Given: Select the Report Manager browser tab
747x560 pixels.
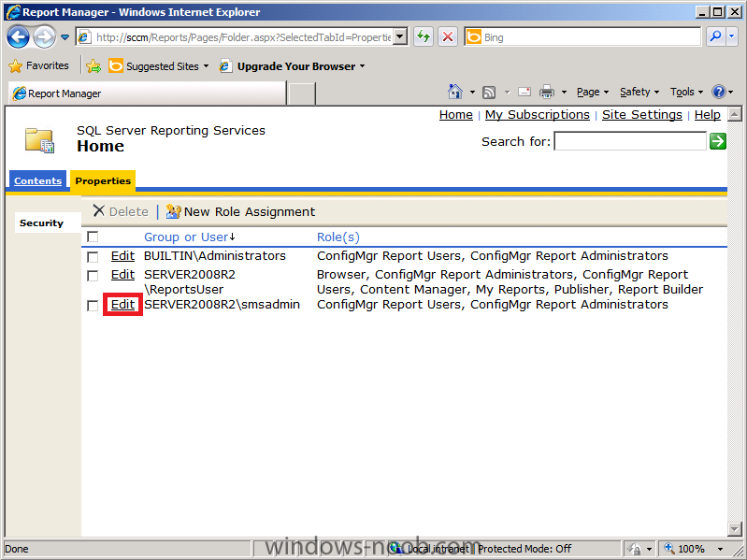Looking at the screenshot, I should point(147,93).
